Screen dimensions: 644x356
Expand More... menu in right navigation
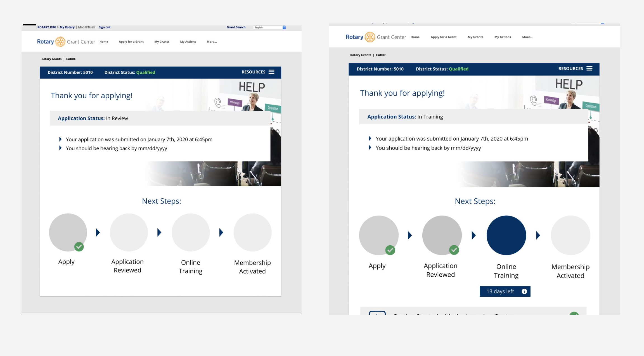(527, 37)
